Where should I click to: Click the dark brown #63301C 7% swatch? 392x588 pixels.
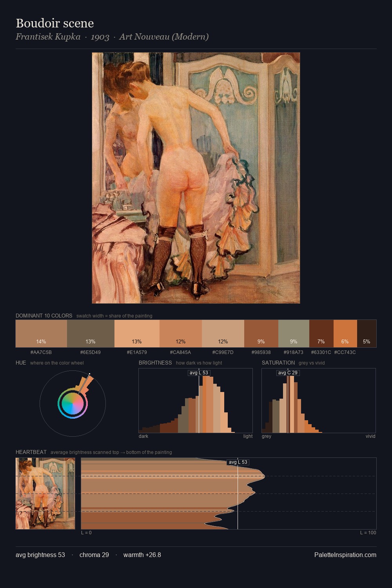321,334
